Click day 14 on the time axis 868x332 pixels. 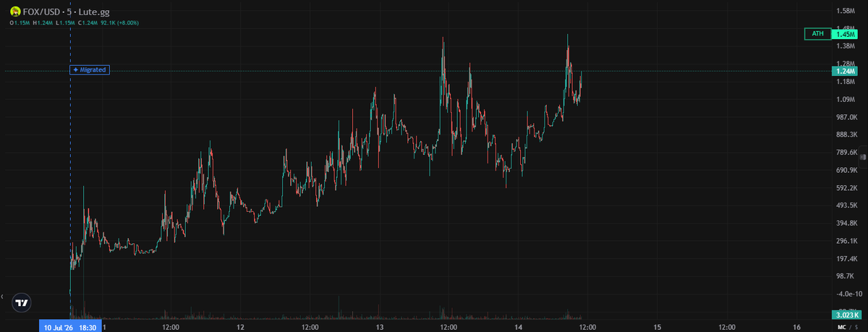click(518, 327)
